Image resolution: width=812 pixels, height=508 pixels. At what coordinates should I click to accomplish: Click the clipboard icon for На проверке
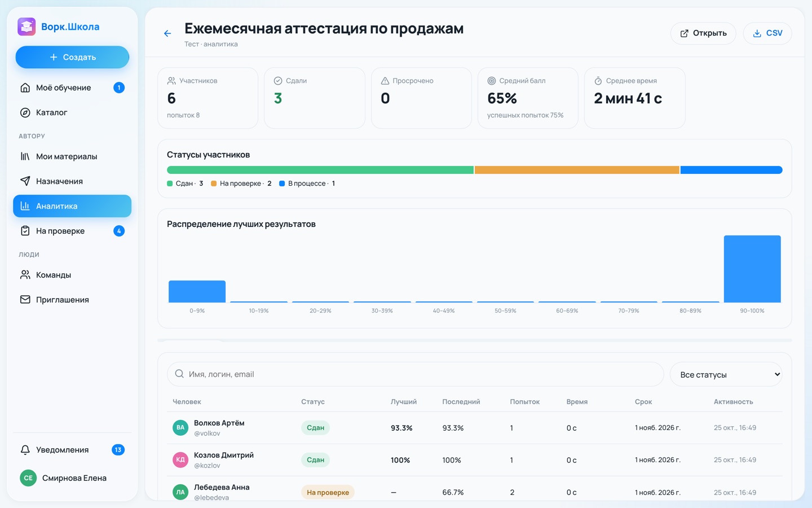pyautogui.click(x=25, y=231)
